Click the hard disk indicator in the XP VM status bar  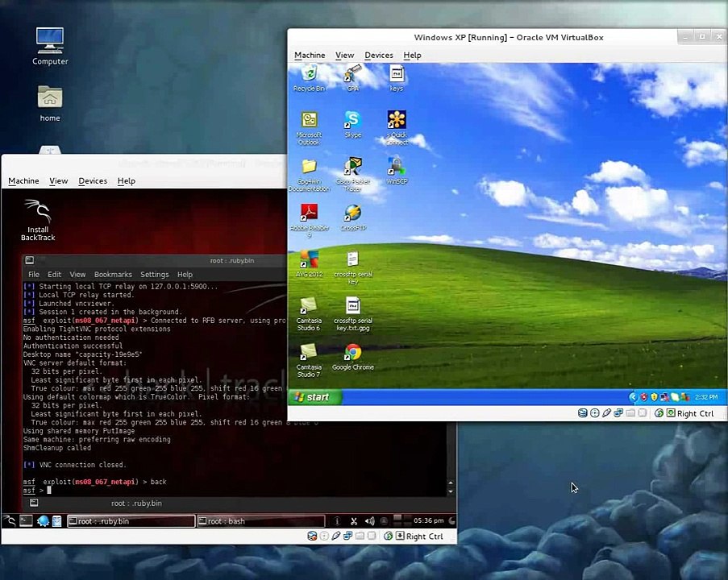582,413
